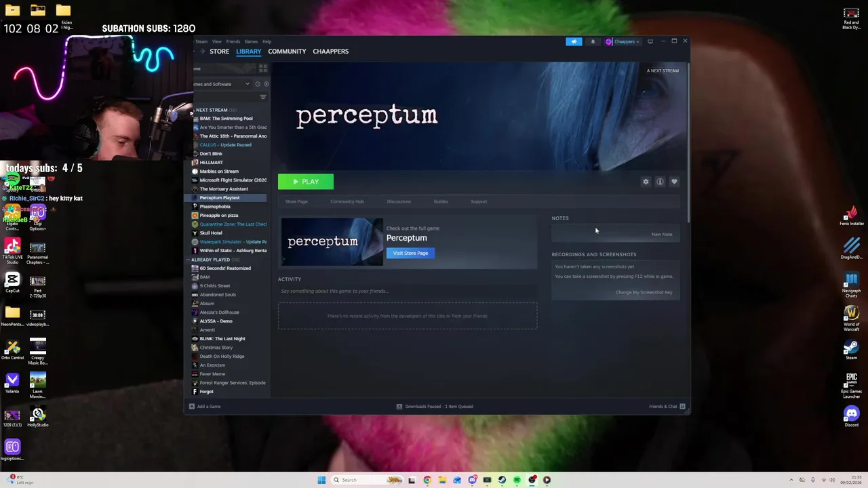Select The Attic 18th - Paranormal game
The image size is (868, 488).
click(x=229, y=136)
